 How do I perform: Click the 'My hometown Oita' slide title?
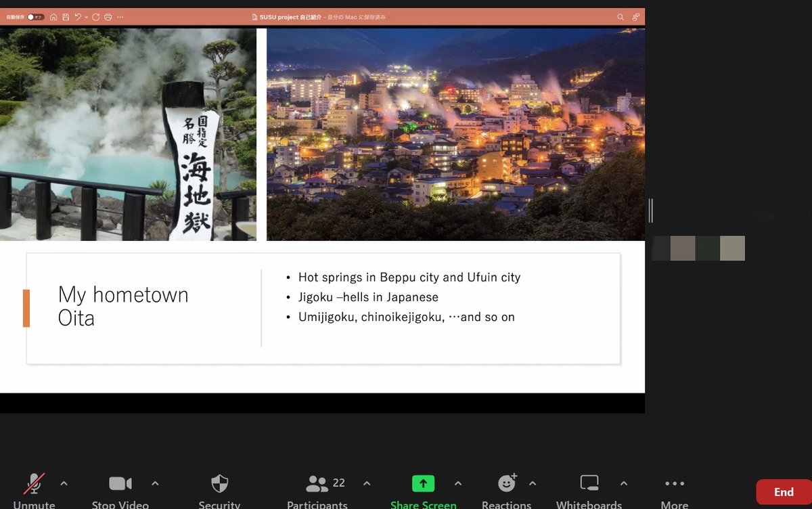(x=123, y=306)
